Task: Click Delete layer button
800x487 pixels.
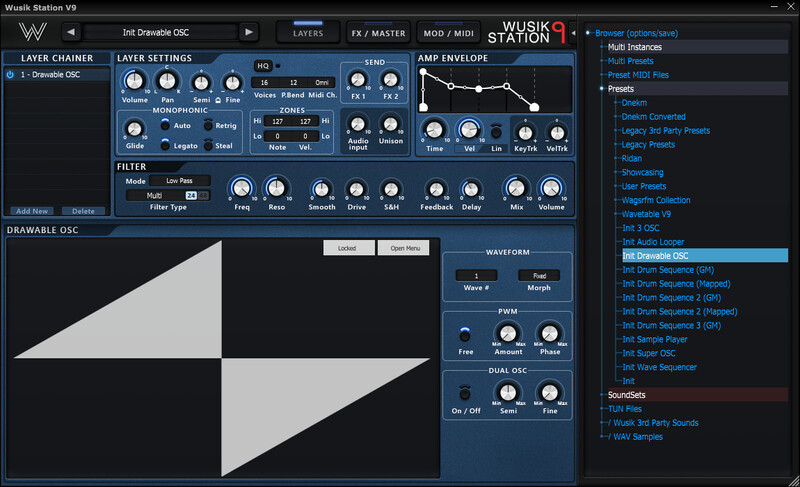Action: [x=83, y=211]
